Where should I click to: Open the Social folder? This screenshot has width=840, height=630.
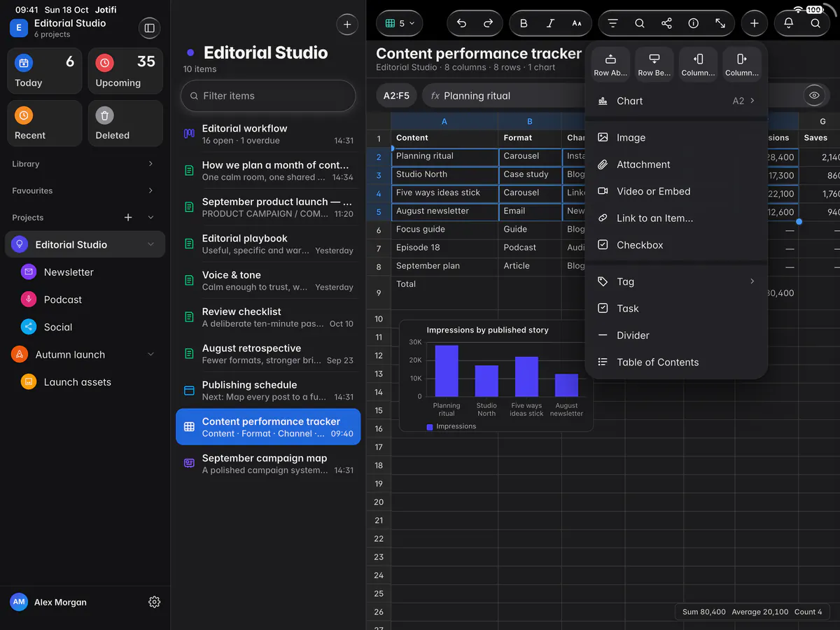tap(85, 327)
